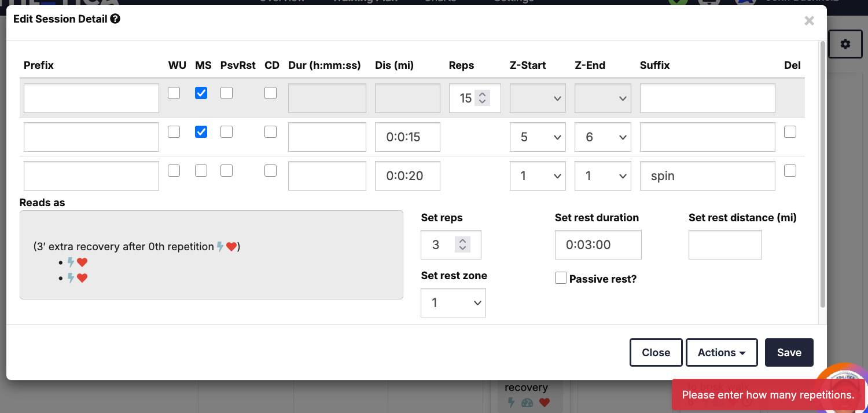This screenshot has width=868, height=413.
Task: Enable the Passive rest checkbox
Action: pyautogui.click(x=561, y=279)
